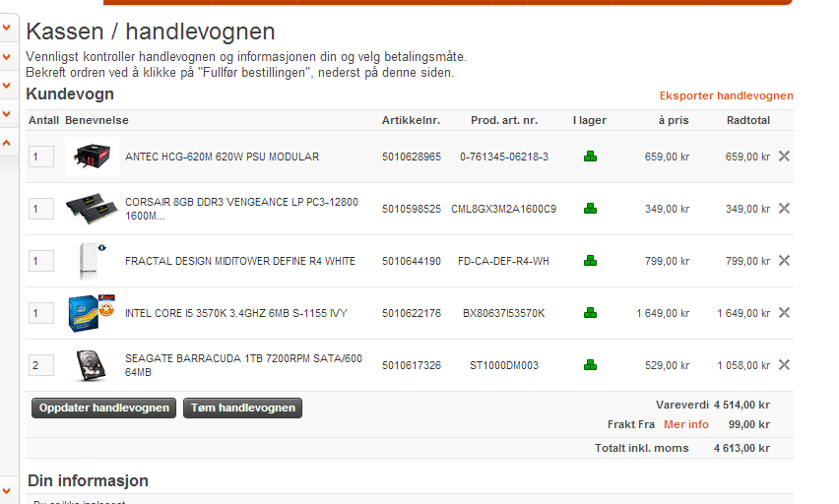This screenshot has height=504, width=839.
Task: Click product number ST1000DM003
Action: click(x=504, y=365)
